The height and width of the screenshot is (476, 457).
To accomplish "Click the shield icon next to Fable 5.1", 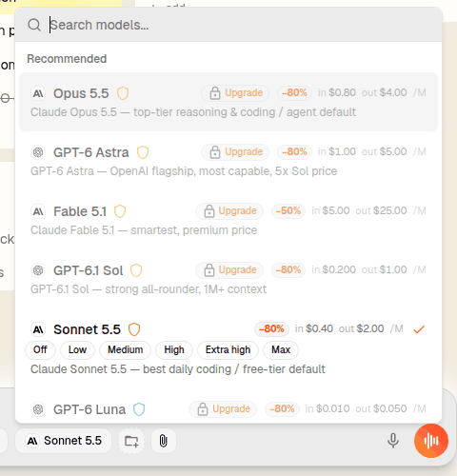I will pos(120,211).
